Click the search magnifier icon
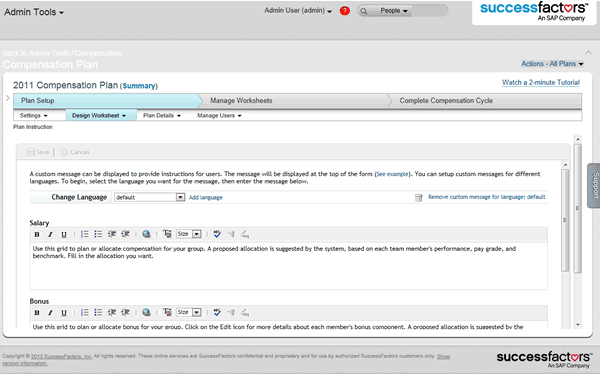 (x=364, y=11)
